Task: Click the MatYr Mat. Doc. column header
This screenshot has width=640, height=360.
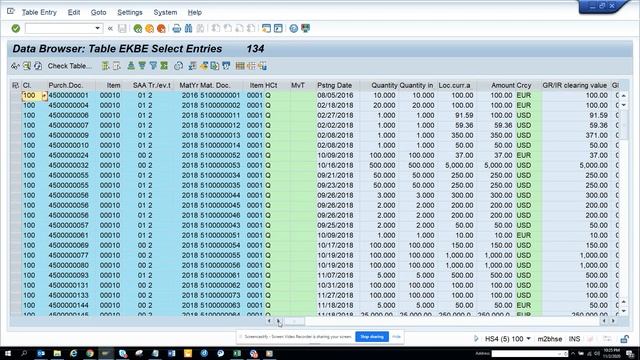Action: click(x=205, y=85)
